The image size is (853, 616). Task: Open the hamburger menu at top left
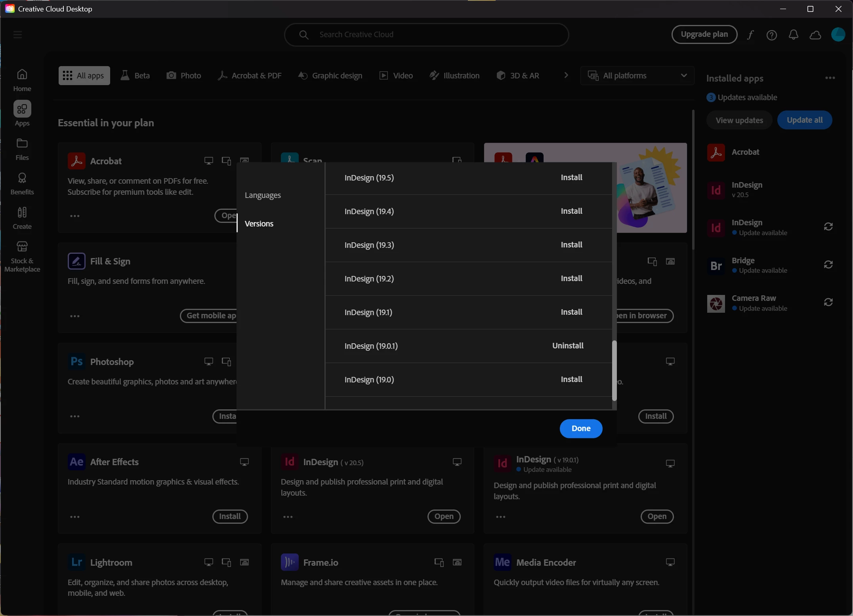(17, 35)
